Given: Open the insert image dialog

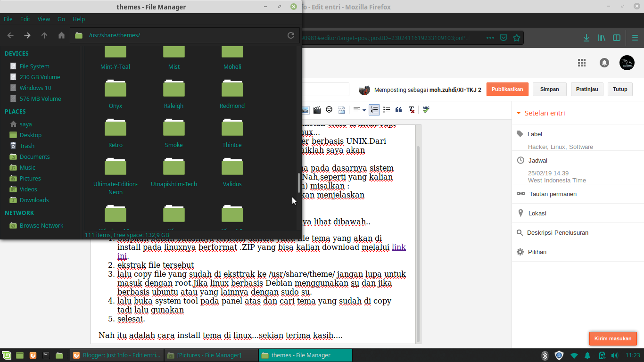Looking at the screenshot, I should point(305,110).
